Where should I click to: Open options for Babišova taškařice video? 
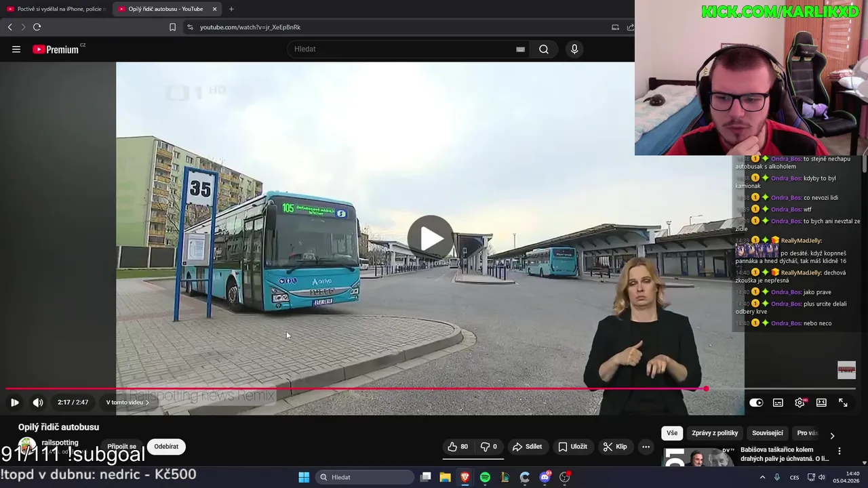pos(840,451)
